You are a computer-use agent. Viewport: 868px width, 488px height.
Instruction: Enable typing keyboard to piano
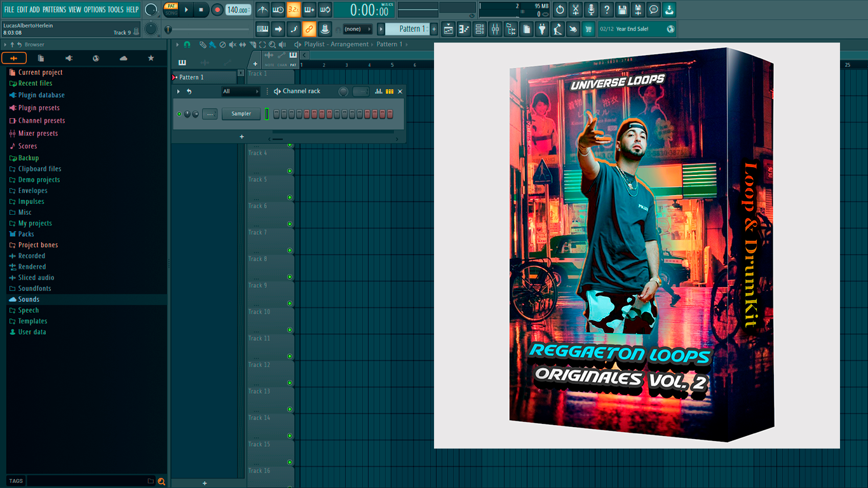(262, 29)
